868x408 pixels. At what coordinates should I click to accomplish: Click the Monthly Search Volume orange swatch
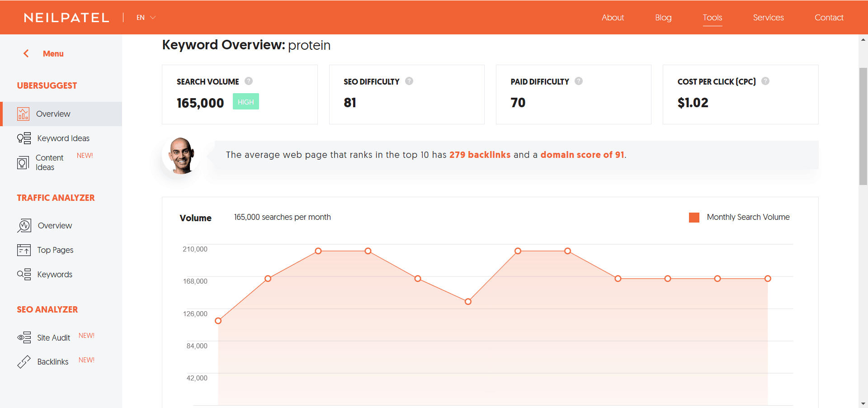[x=694, y=218]
